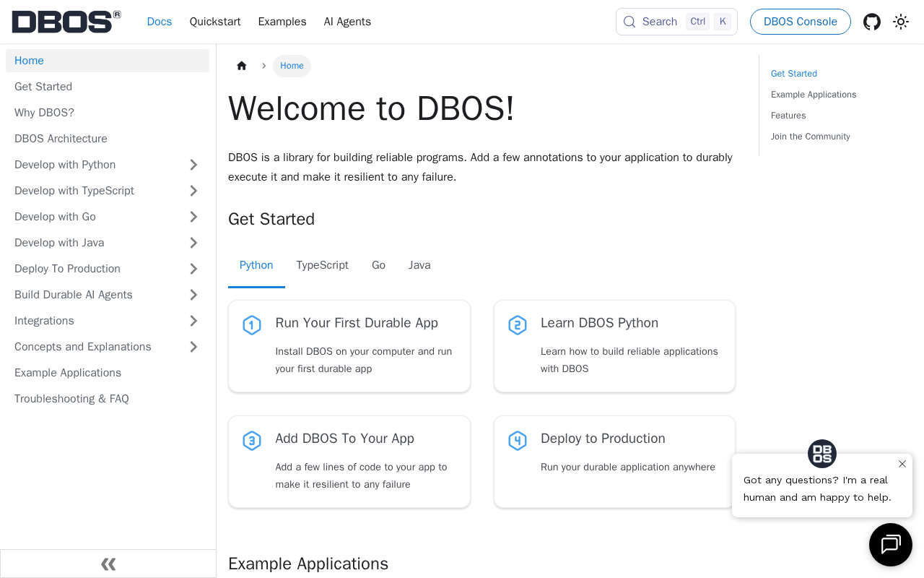Toggle light/dark mode sun icon
924x578 pixels.
[901, 22]
